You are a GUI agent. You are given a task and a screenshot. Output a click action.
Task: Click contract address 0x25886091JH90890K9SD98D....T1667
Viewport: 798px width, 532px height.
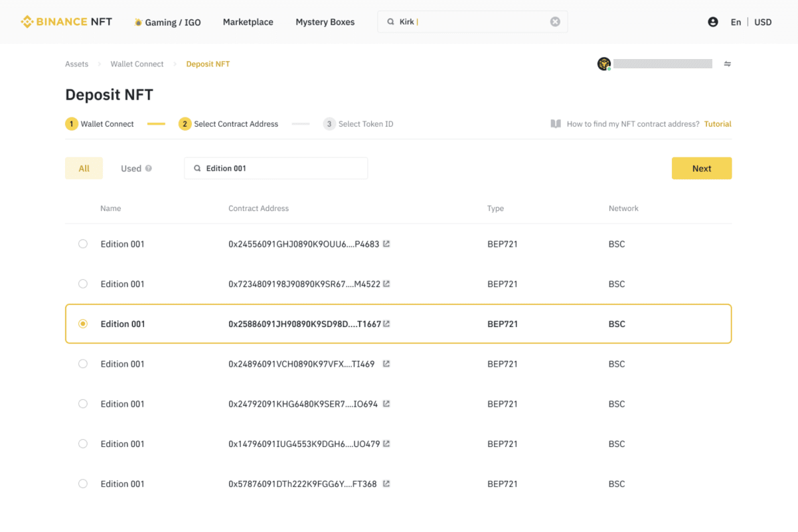pos(305,324)
